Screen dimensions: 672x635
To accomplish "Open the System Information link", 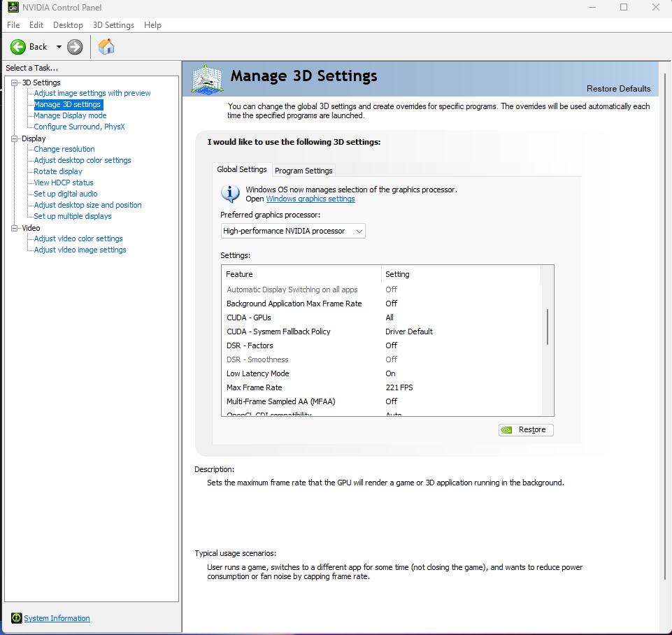I will click(57, 618).
